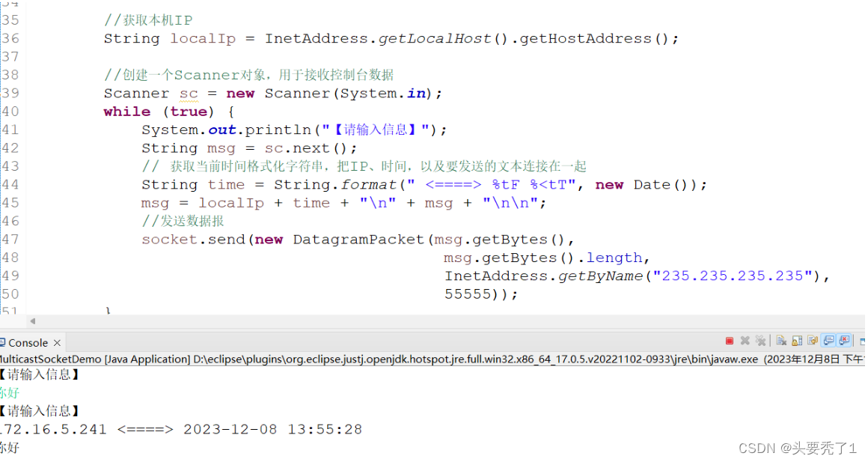Click "new Date()" in the code

point(644,185)
